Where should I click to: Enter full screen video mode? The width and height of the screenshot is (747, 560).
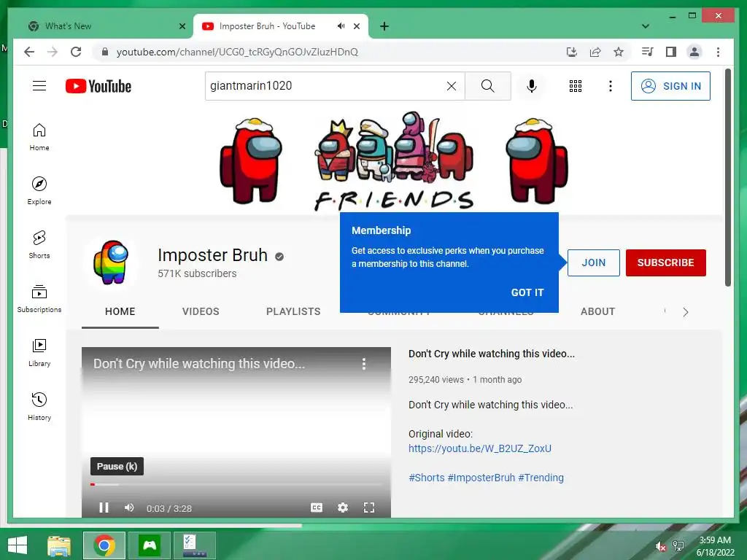click(x=368, y=507)
